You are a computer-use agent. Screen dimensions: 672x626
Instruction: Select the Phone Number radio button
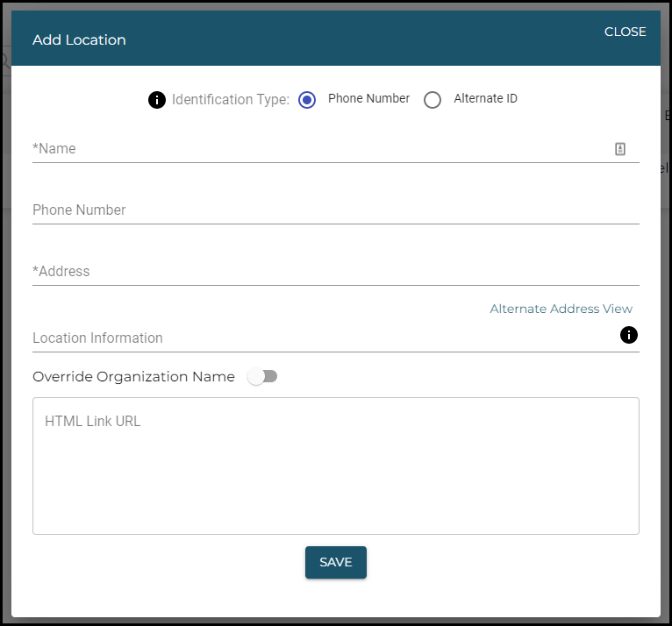pos(307,100)
